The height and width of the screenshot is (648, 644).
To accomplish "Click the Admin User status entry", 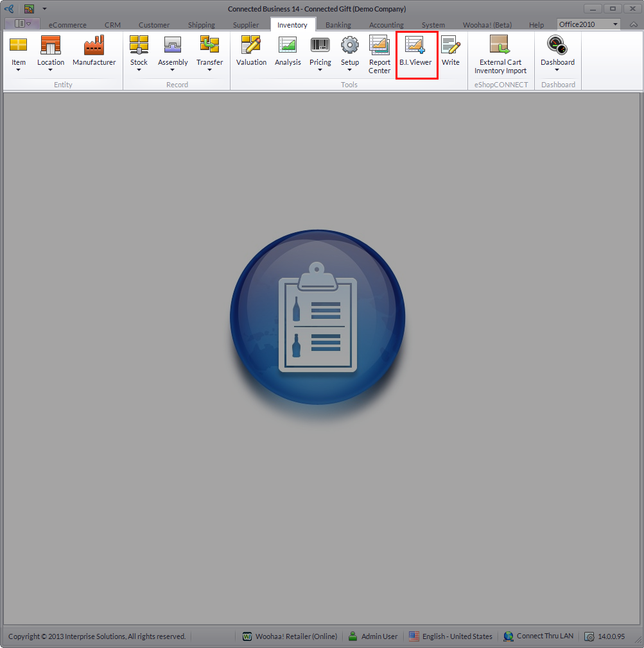I will point(373,636).
